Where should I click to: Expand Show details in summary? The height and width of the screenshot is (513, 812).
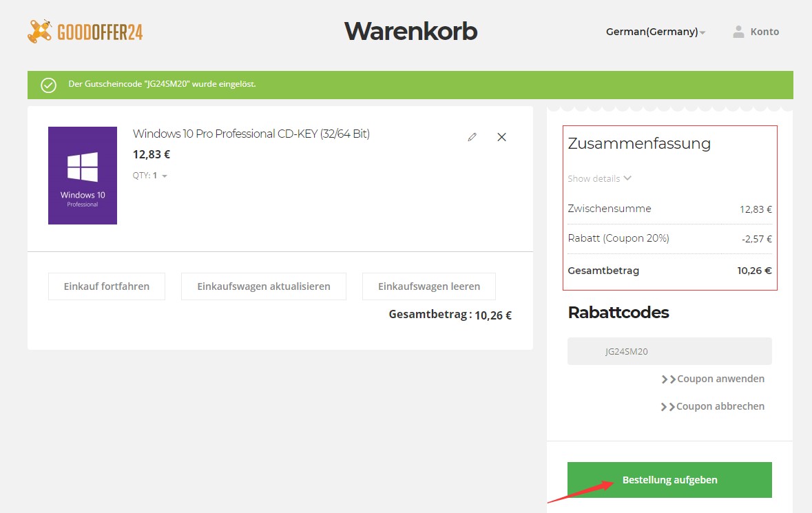[599, 178]
